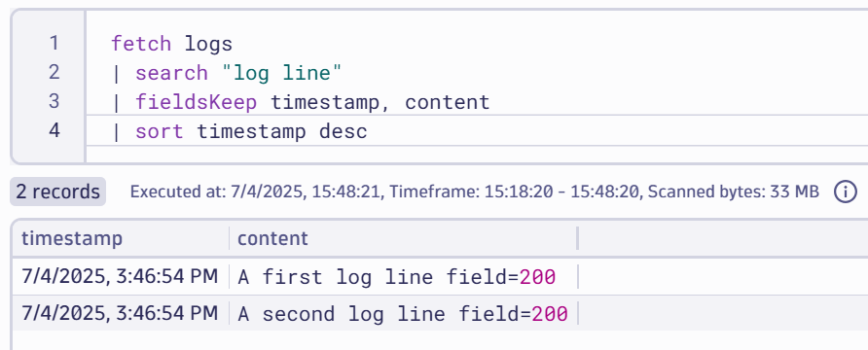Click the 2 records badge
Viewport: 868px width, 350px height.
[57, 192]
